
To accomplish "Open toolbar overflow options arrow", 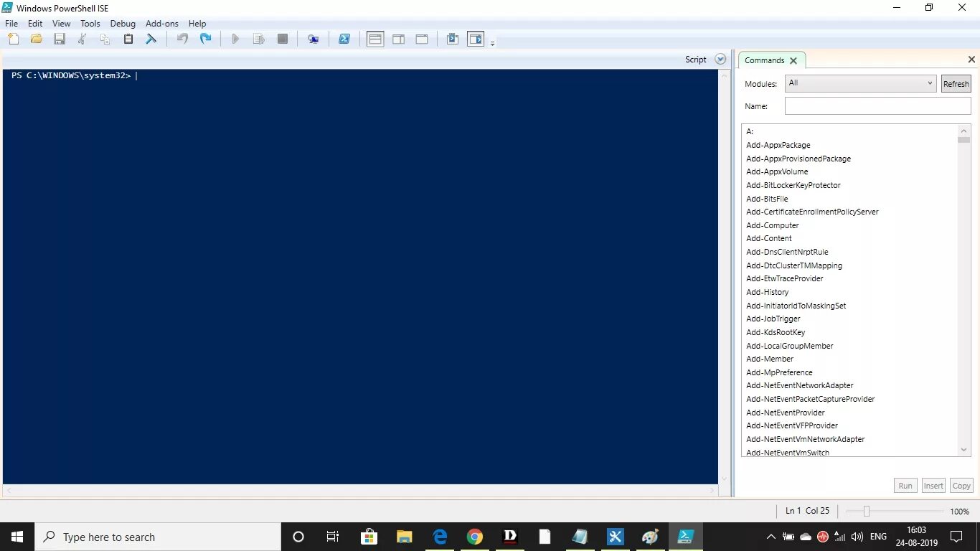I will 493,44.
